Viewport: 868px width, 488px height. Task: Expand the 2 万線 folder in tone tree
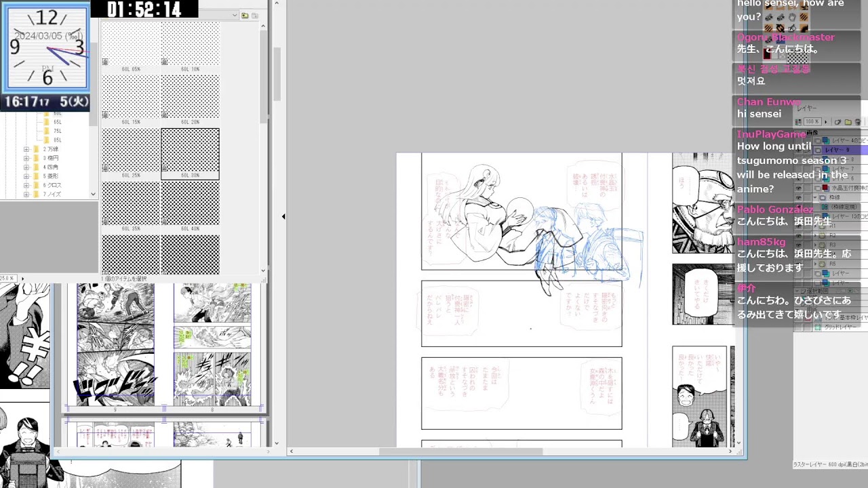[26, 149]
